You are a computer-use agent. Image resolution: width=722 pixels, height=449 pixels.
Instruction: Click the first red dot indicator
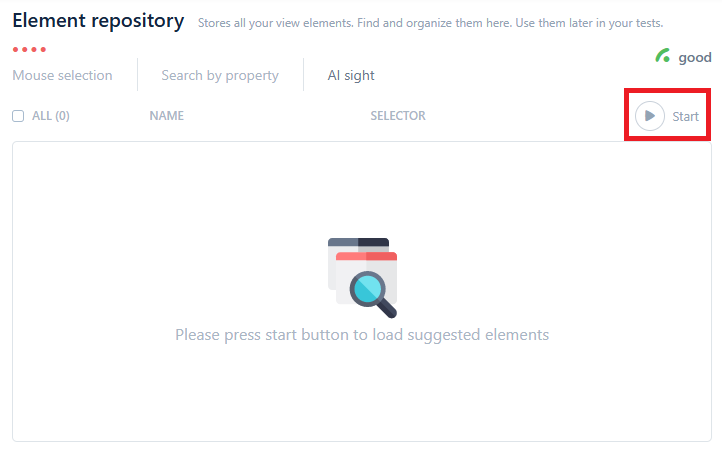[x=15, y=49]
